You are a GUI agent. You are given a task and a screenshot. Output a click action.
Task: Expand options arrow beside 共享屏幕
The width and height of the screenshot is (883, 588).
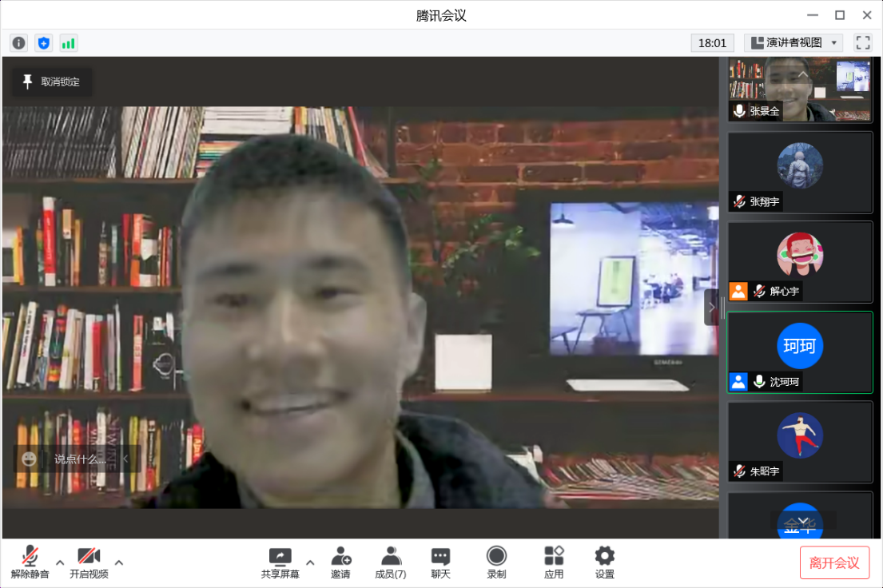click(310, 562)
